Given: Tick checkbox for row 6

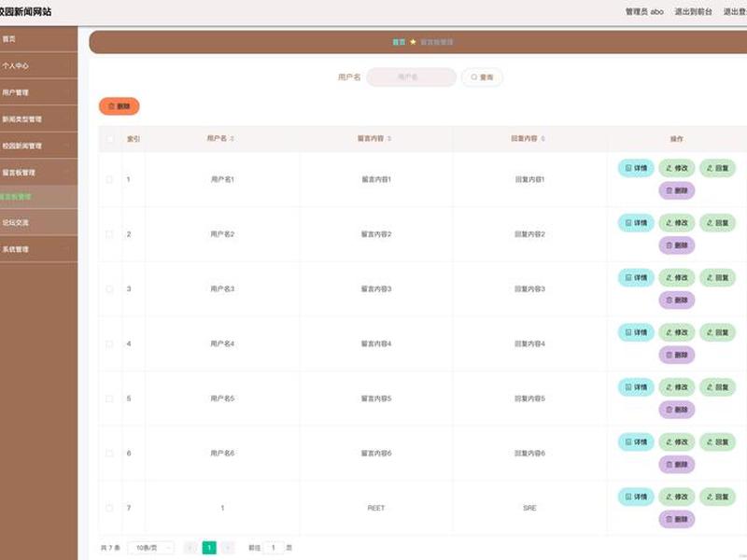Looking at the screenshot, I should tap(109, 454).
